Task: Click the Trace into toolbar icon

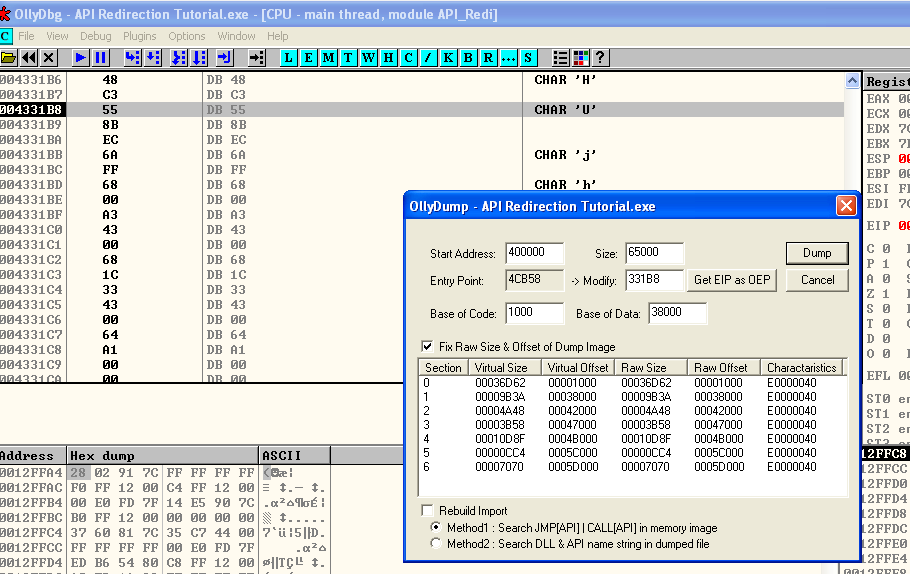Action: [179, 57]
